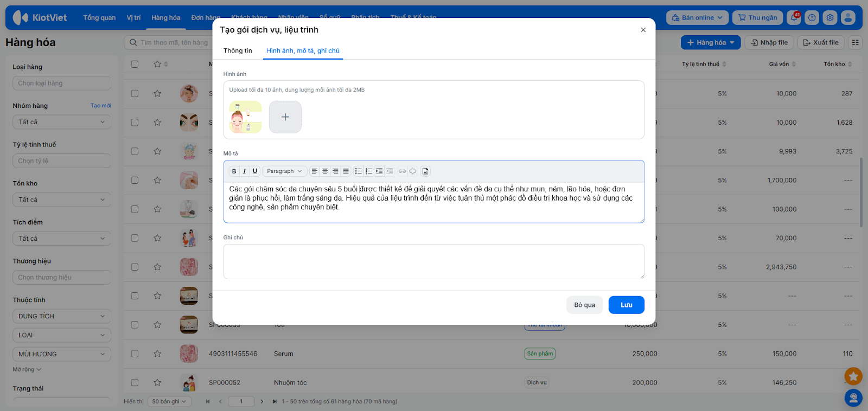Check the select-all checkbox in table header
Viewport: 868px width, 411px height.
click(x=135, y=64)
